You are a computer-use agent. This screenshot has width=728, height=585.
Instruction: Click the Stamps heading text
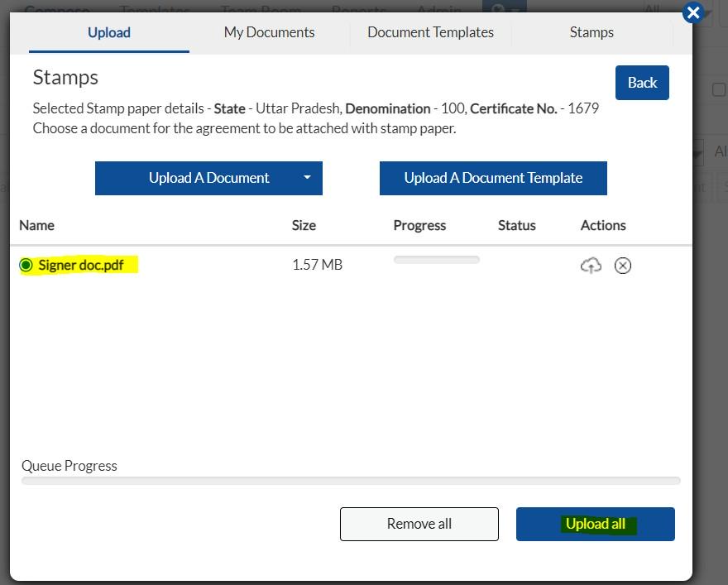65,78
